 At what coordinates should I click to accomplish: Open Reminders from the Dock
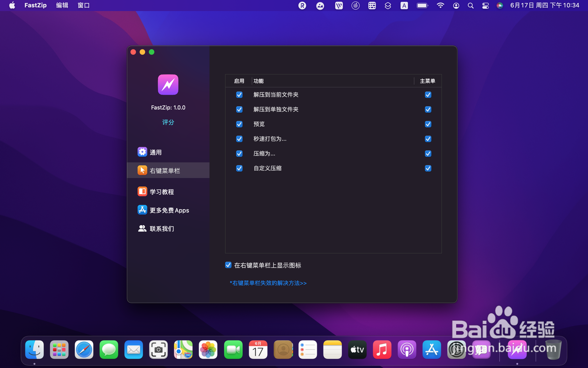point(308,350)
